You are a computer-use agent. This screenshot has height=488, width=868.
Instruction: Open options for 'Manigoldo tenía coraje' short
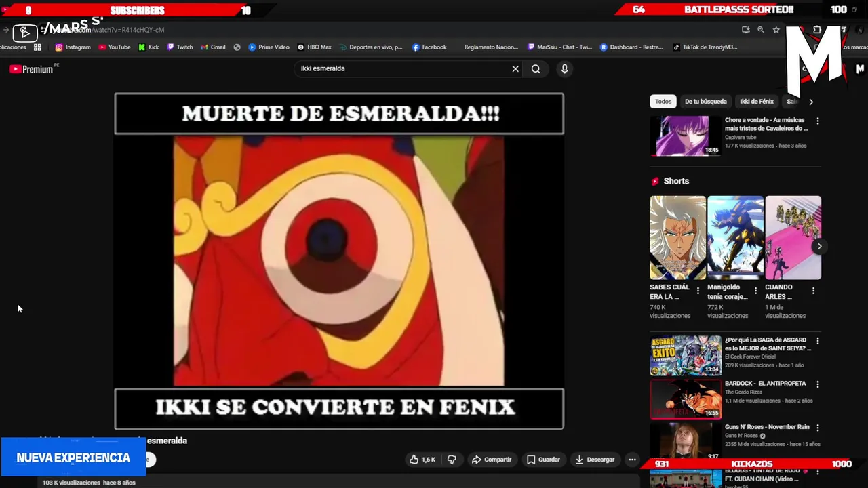tap(755, 291)
